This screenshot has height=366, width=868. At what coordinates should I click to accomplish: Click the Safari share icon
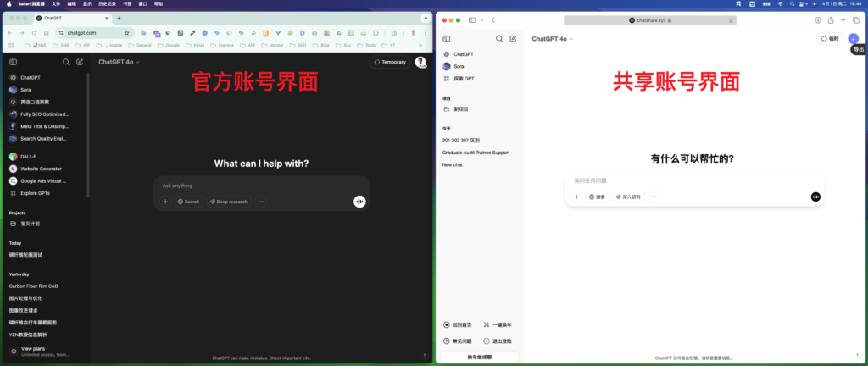click(831, 19)
